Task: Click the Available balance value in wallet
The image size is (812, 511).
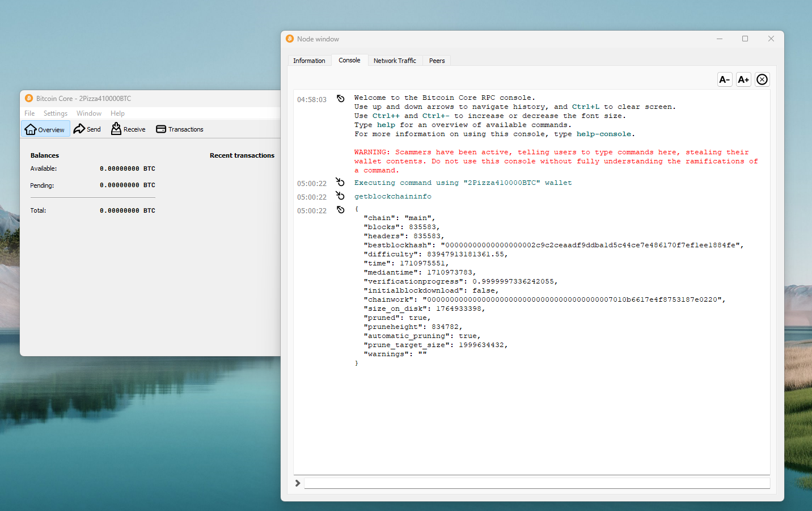Action: click(x=128, y=168)
